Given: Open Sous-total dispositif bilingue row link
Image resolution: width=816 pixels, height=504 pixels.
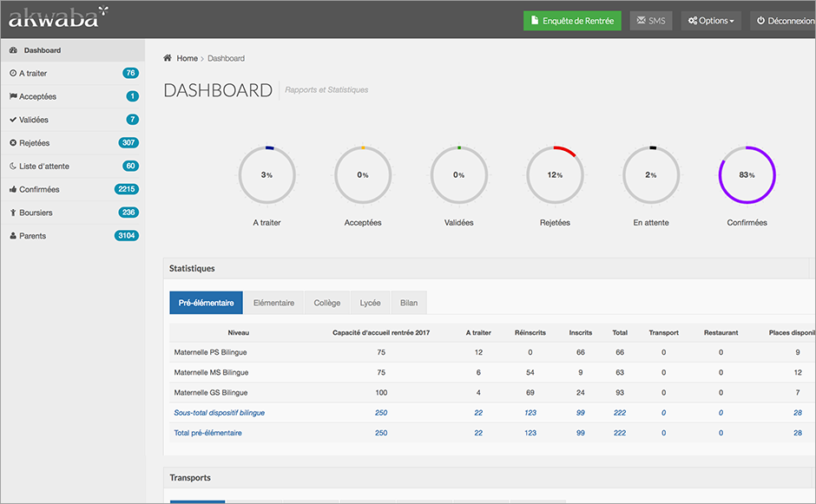Looking at the screenshot, I should pyautogui.click(x=220, y=413).
